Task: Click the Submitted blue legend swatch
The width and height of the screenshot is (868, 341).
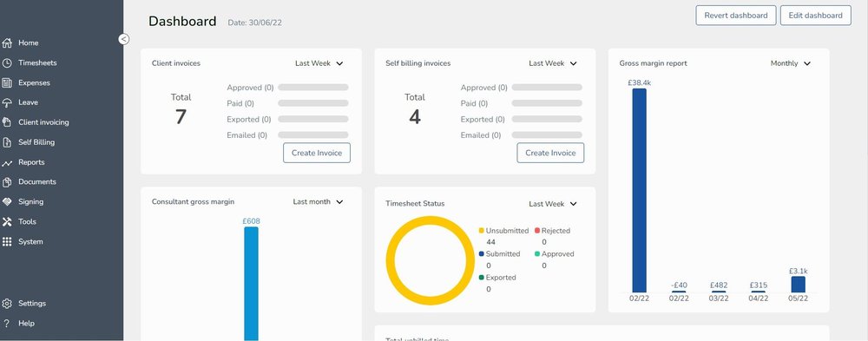Action: click(482, 254)
